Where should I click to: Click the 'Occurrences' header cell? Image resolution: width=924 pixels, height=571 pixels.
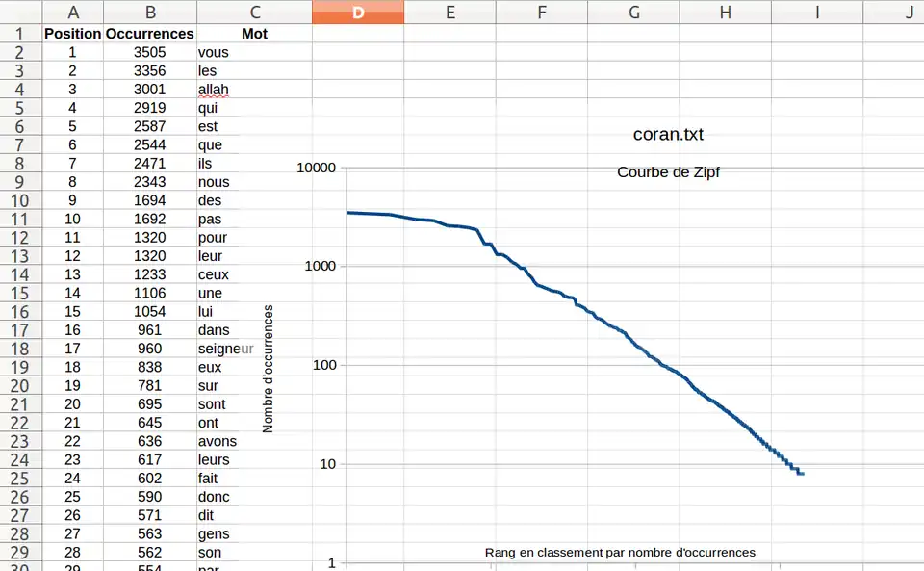click(149, 33)
